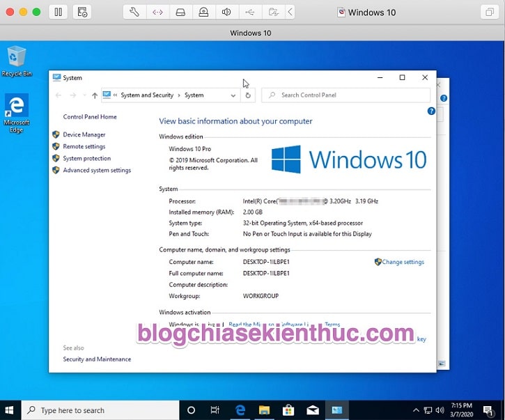
Task: Click help icon in the background window
Action: click(x=444, y=98)
